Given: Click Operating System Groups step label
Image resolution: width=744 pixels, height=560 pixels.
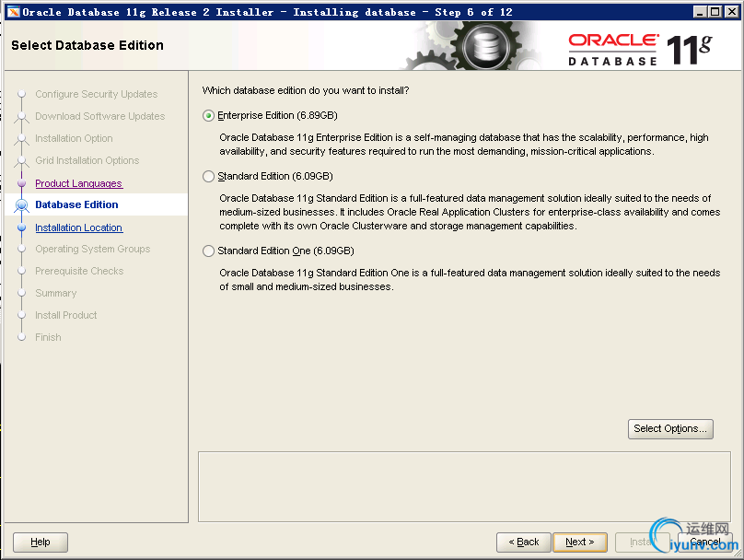Looking at the screenshot, I should point(92,249).
